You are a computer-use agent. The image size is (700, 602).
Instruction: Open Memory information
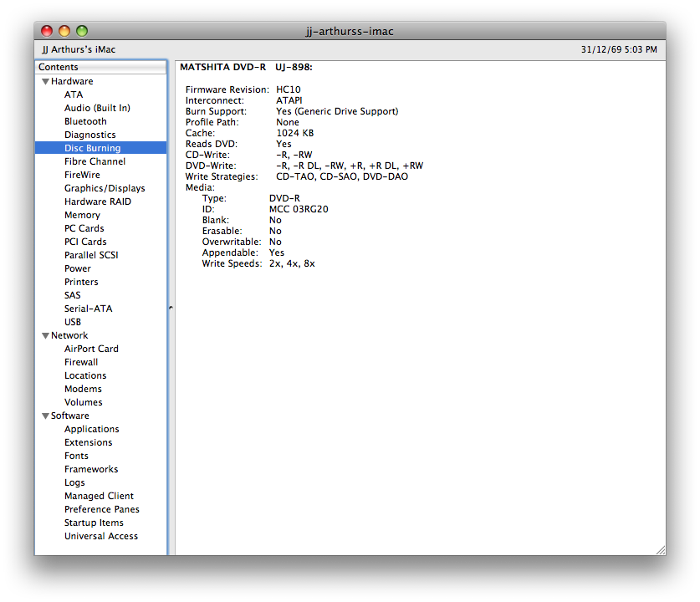point(82,215)
